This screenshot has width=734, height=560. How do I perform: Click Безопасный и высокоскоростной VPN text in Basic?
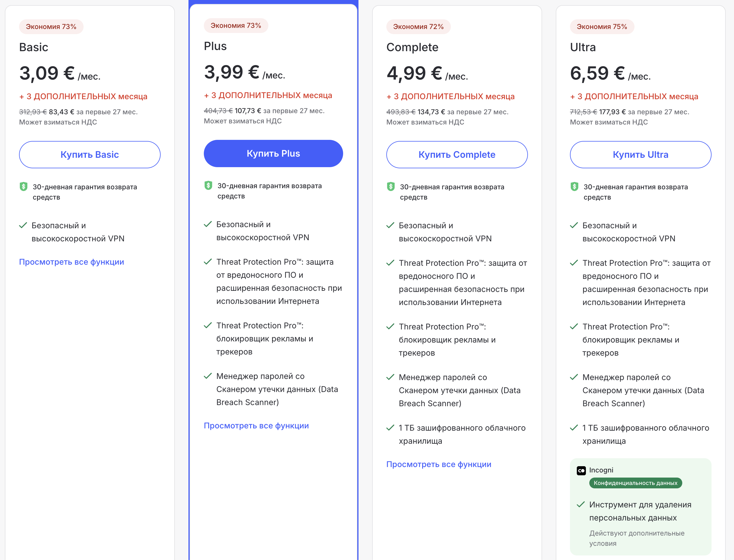78,232
